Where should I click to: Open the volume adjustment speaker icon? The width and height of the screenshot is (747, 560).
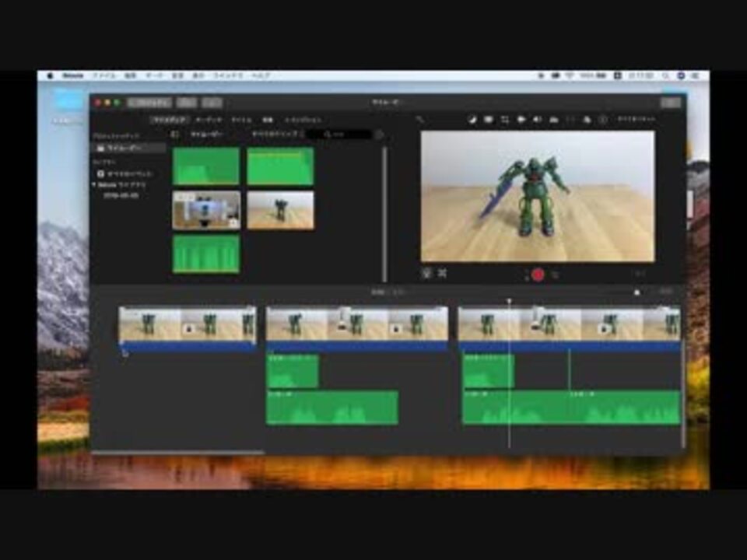point(538,120)
